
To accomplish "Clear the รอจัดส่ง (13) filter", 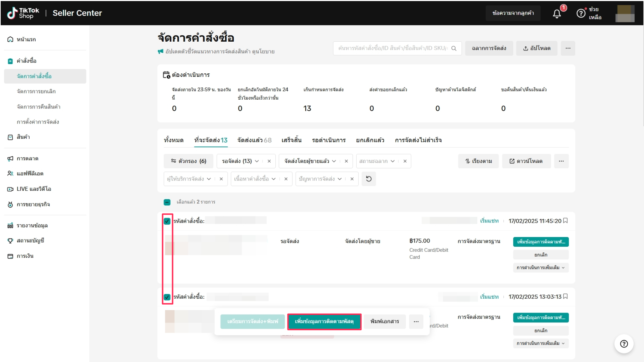I will click(x=269, y=161).
